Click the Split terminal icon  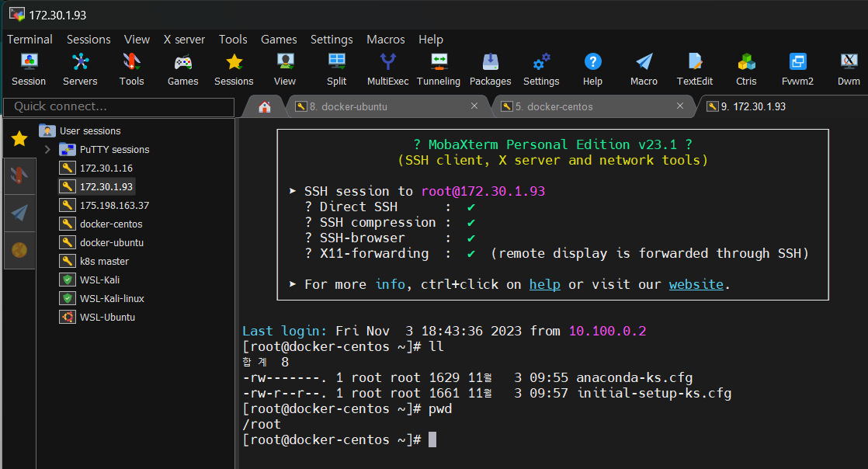click(x=337, y=69)
